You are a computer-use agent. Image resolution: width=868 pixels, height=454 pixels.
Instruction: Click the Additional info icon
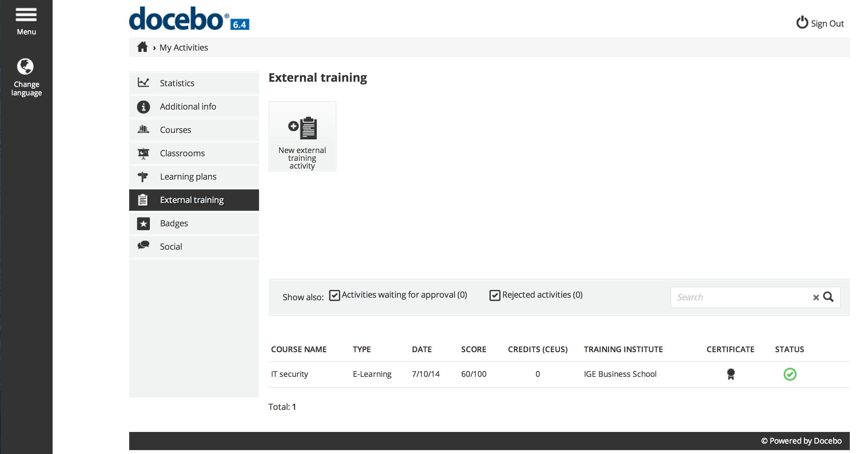143,107
